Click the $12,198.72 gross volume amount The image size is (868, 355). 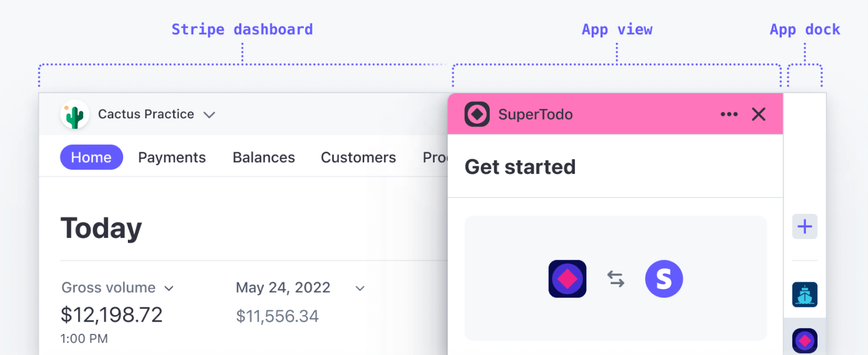coord(111,315)
